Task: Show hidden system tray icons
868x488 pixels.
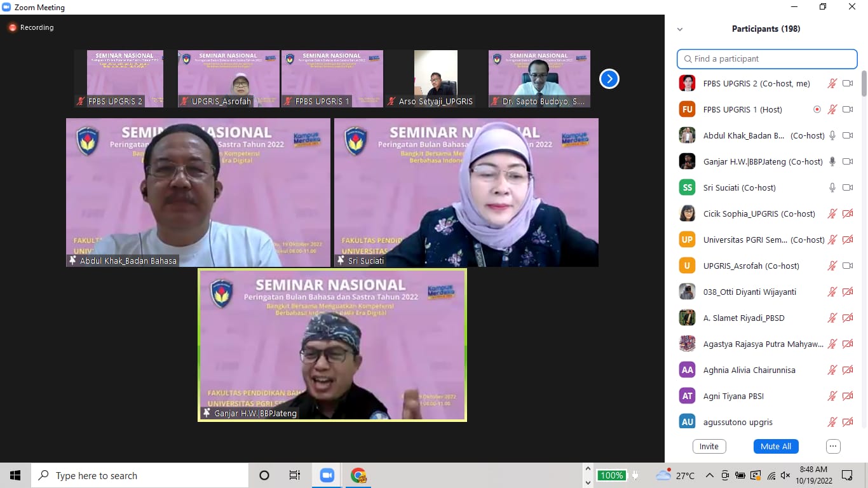Action: 710,475
